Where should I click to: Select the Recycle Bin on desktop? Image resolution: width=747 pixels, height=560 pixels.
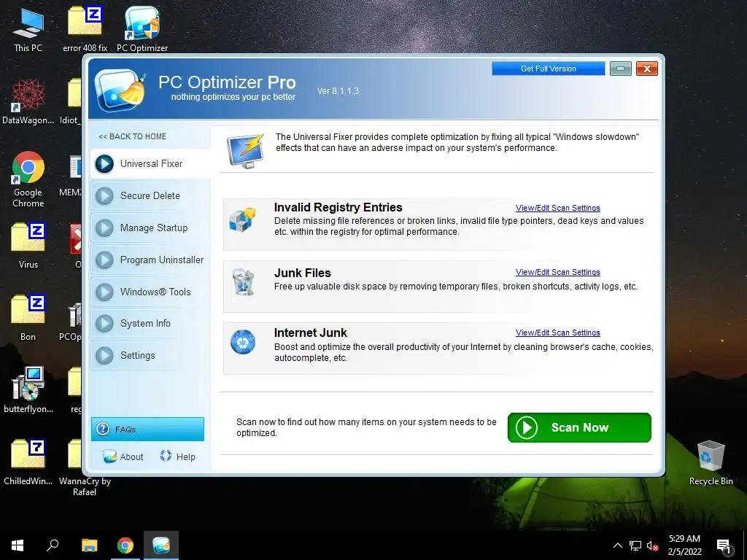tap(711, 463)
